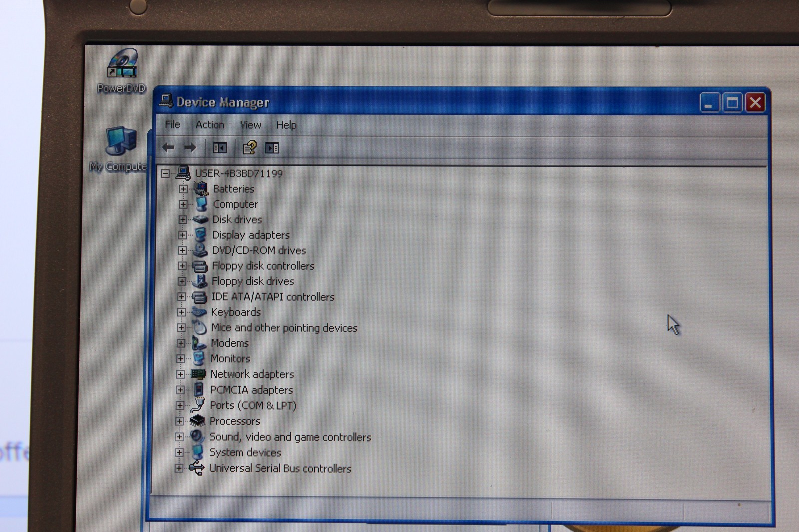Image resolution: width=799 pixels, height=532 pixels.
Task: Click the Display adapters category icon
Action: pyautogui.click(x=200, y=235)
